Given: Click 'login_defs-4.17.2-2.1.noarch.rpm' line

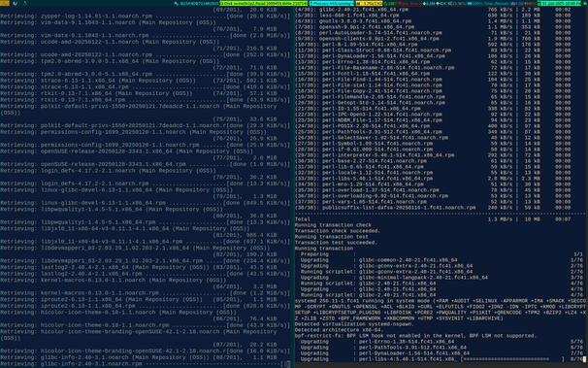Looking at the screenshot, I should (146, 184).
